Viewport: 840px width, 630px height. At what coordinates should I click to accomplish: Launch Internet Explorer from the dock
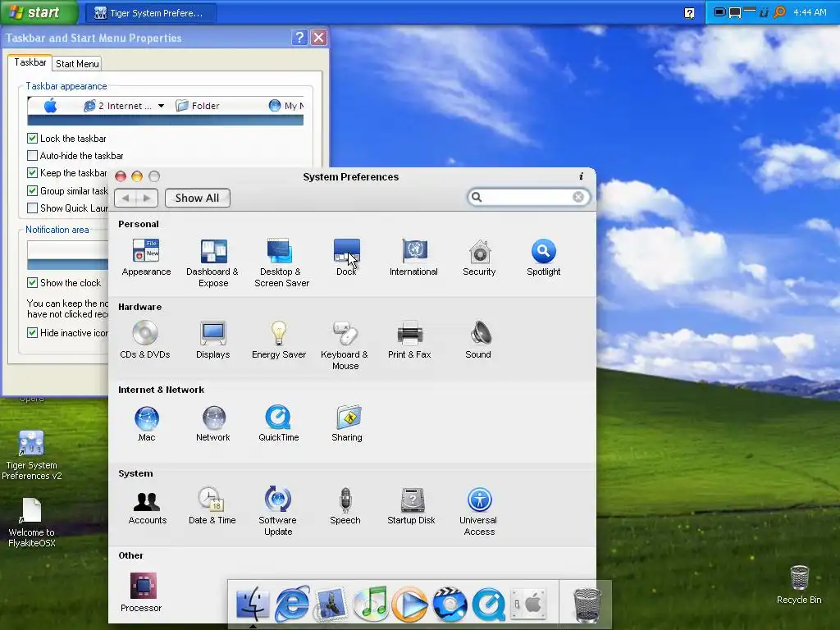[x=292, y=604]
